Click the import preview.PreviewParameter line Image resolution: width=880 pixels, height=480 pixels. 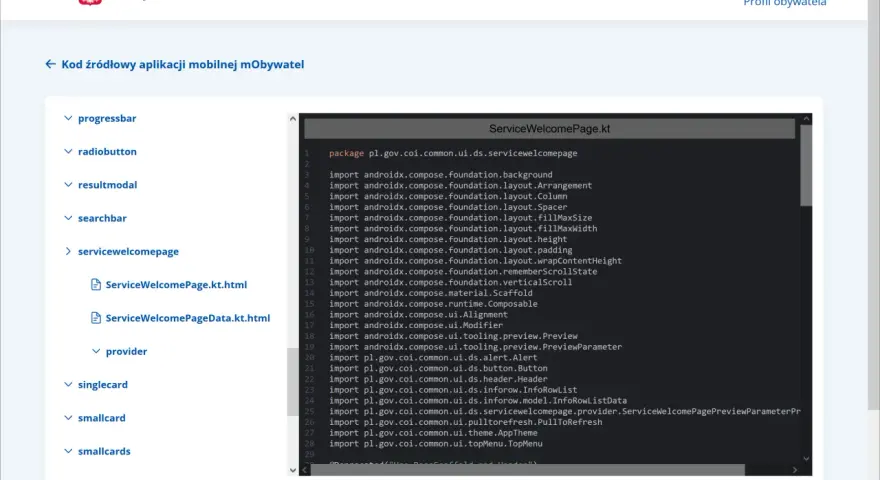pyautogui.click(x=475, y=347)
